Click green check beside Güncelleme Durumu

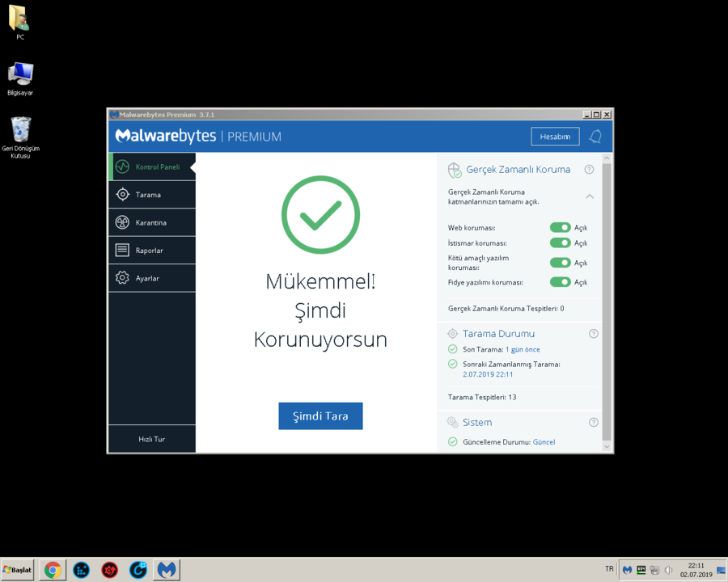(453, 441)
